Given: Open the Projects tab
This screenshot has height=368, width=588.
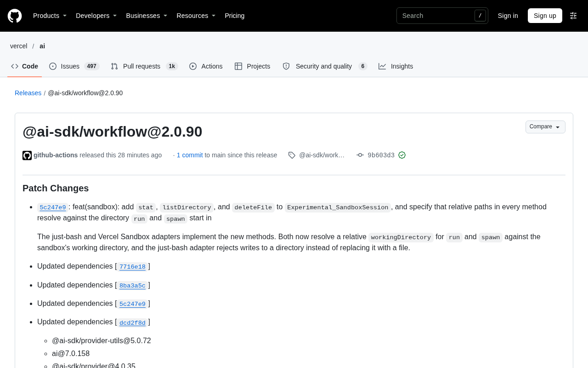Looking at the screenshot, I should pos(253,66).
